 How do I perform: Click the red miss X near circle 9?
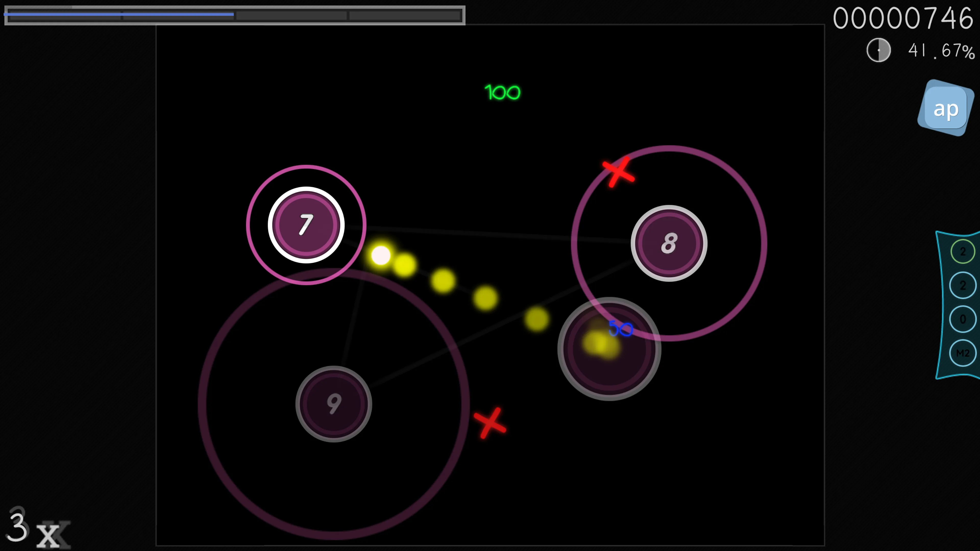[x=490, y=423]
